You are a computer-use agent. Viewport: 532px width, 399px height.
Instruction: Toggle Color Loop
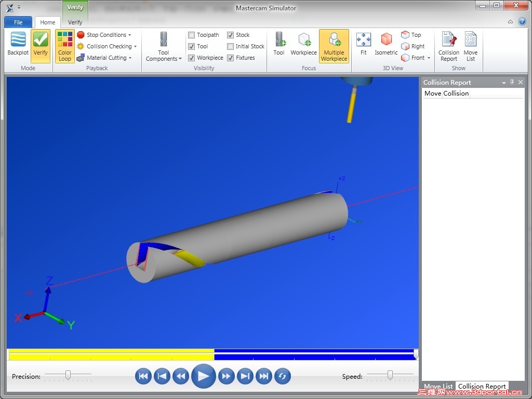[x=65, y=46]
